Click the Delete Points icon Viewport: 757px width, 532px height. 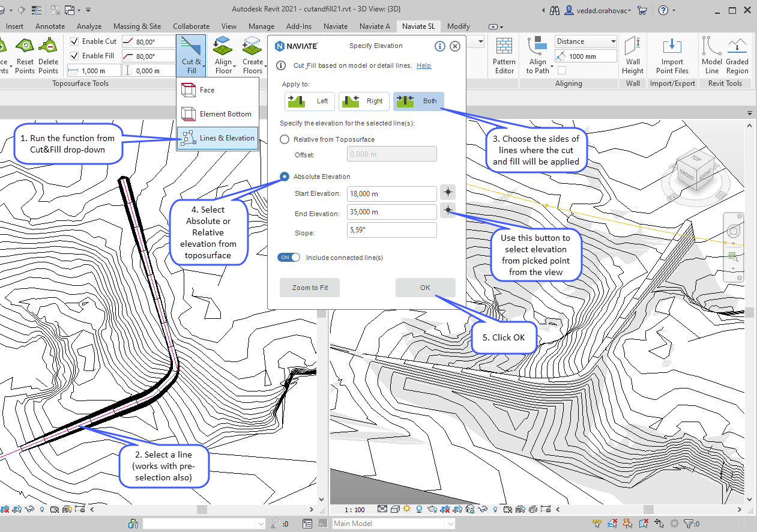(x=48, y=55)
